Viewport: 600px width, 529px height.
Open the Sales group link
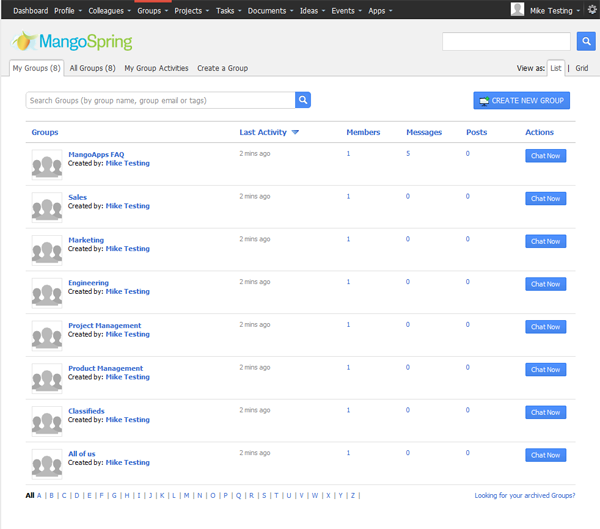(x=77, y=197)
